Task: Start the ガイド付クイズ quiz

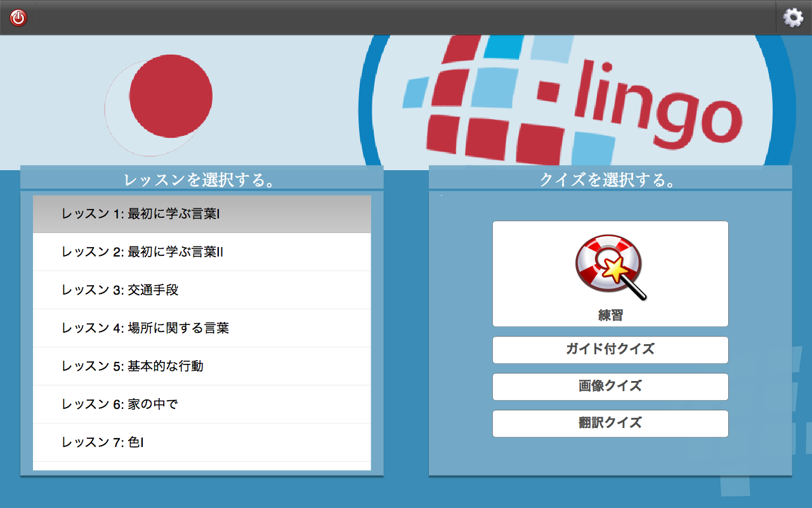Action: click(x=610, y=350)
